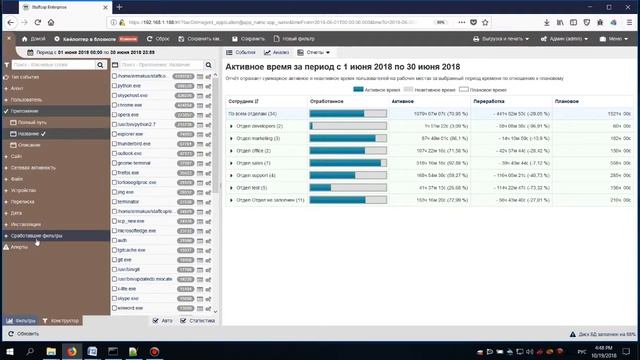Screen dimensions: 640x360
Task: Switch to the Конструктор bottom tab
Action: point(61,321)
